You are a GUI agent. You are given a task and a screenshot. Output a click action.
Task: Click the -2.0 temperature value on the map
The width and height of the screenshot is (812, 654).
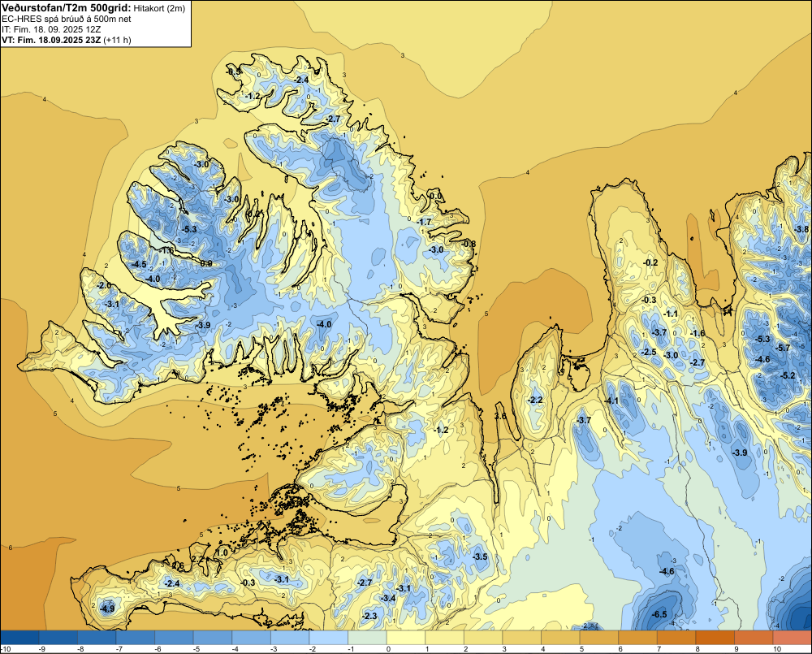click(x=104, y=285)
